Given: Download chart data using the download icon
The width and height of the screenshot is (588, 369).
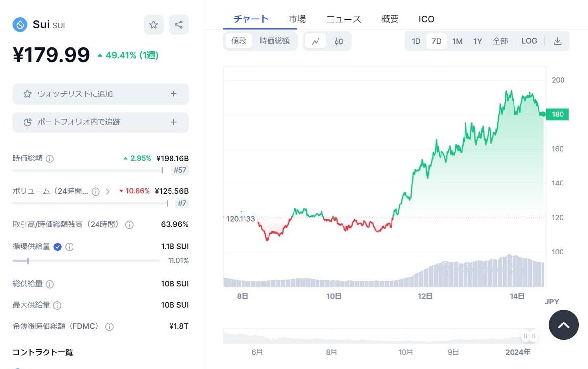Looking at the screenshot, I should click(557, 41).
